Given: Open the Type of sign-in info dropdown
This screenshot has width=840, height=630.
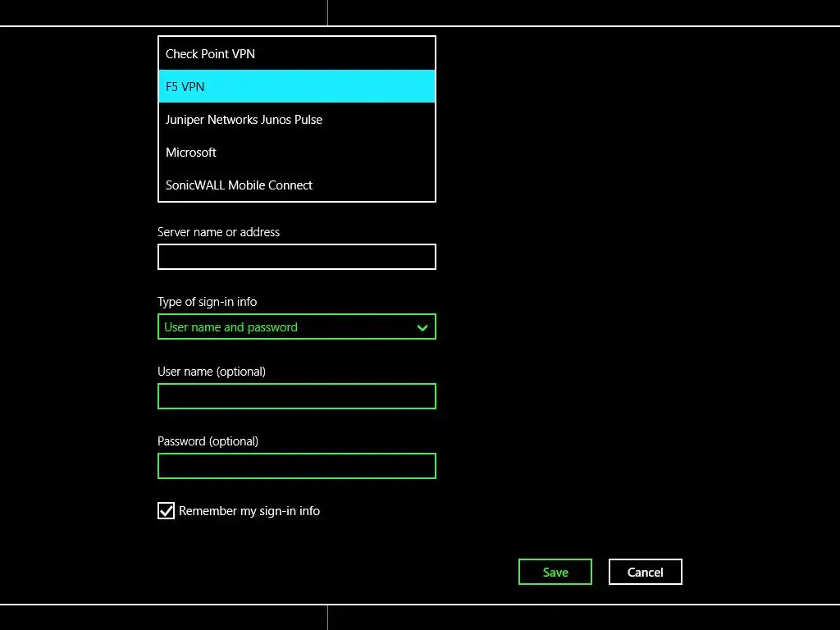Looking at the screenshot, I should [x=297, y=326].
